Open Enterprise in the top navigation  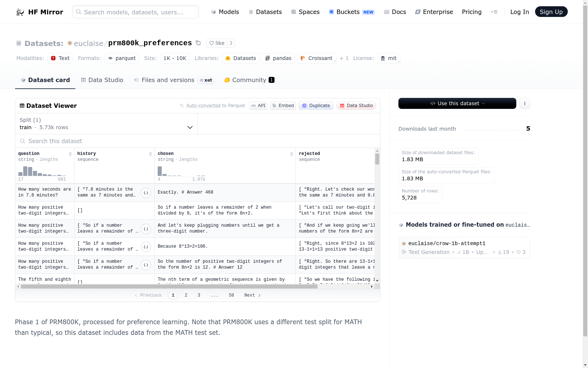[x=434, y=12]
